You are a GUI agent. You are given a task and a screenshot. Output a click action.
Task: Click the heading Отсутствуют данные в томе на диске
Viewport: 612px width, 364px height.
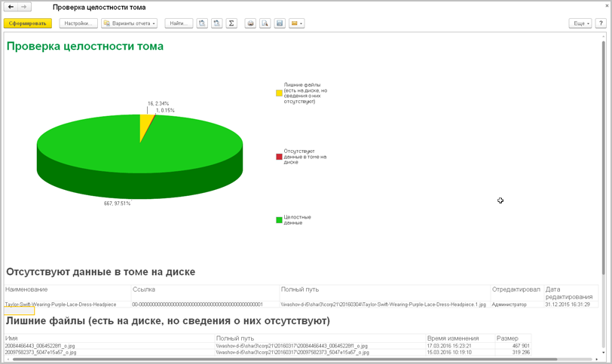(101, 272)
